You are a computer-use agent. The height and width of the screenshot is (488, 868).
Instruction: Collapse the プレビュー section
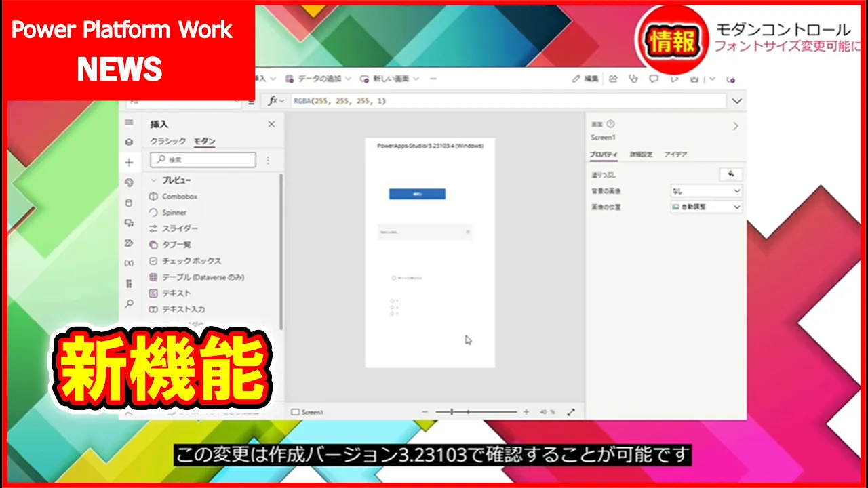pos(155,180)
